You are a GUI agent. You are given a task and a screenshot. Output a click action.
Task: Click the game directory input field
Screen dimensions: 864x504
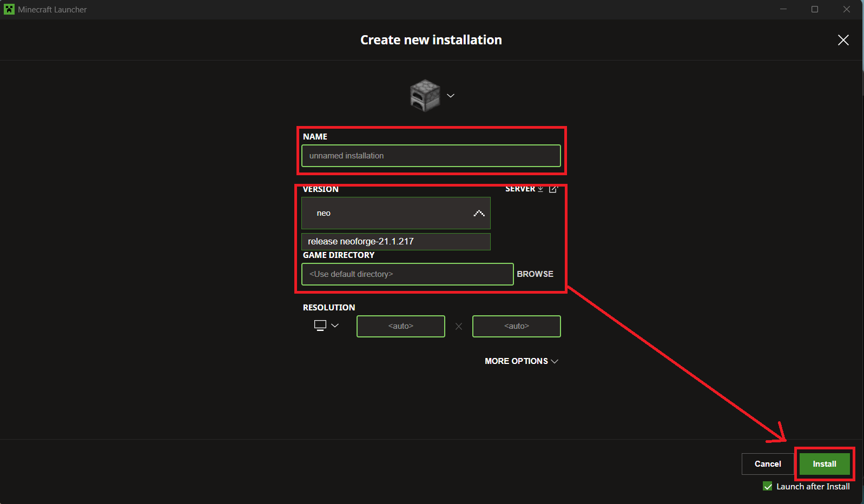[407, 274]
